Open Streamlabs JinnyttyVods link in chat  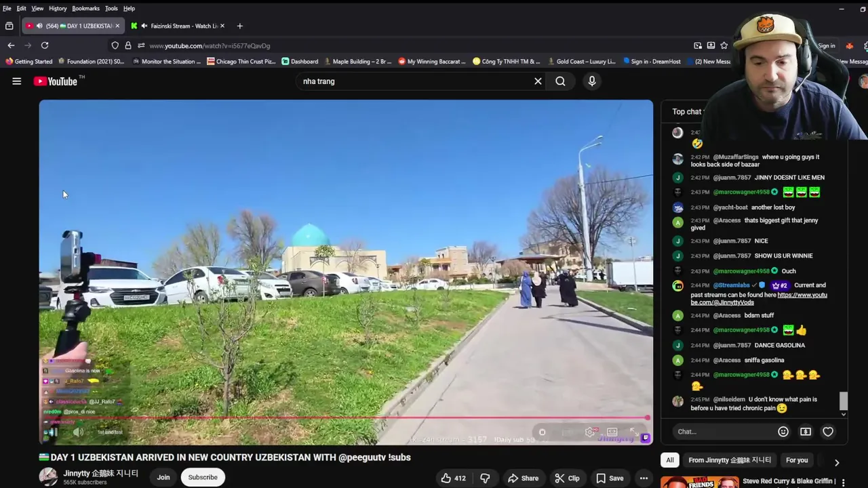tap(759, 299)
